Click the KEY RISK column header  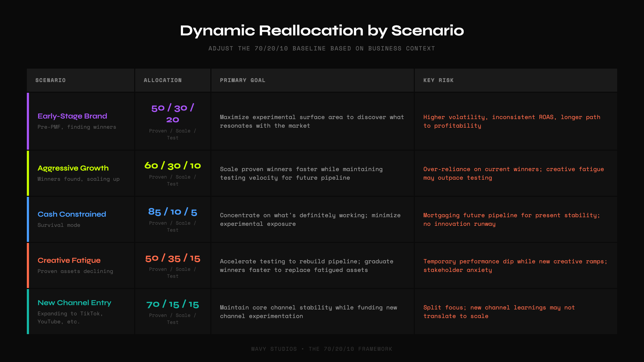point(438,80)
